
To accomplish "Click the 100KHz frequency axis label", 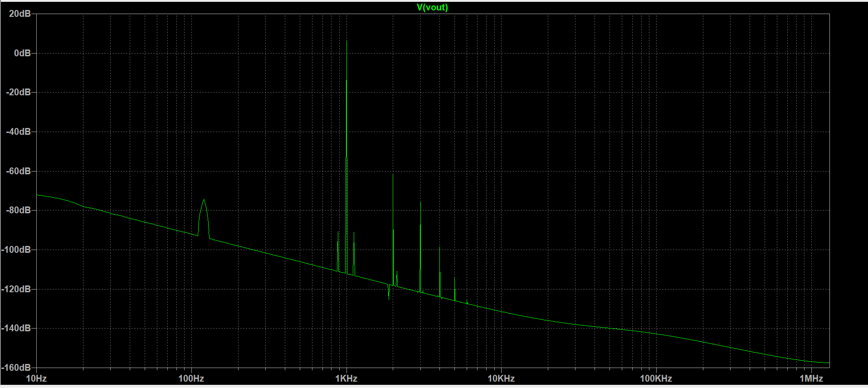I will coord(656,378).
